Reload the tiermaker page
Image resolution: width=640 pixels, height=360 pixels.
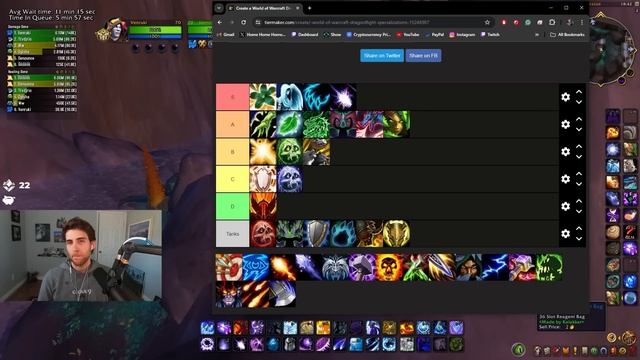click(x=244, y=22)
